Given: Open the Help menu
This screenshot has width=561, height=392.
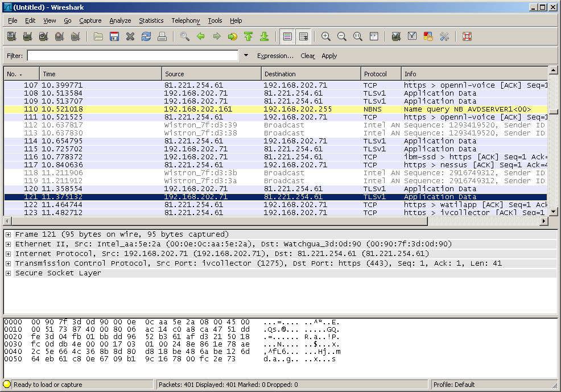Looking at the screenshot, I should [236, 20].
